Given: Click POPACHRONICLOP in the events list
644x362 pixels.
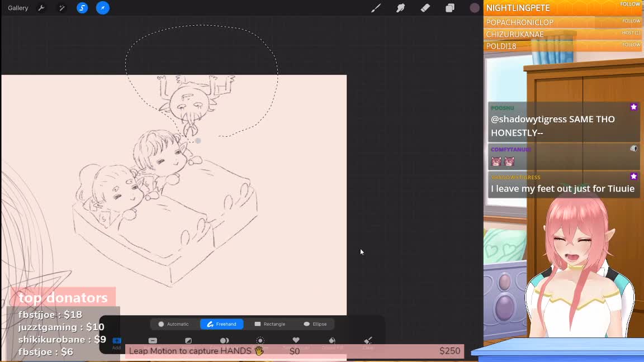Looking at the screenshot, I should coord(519,22).
